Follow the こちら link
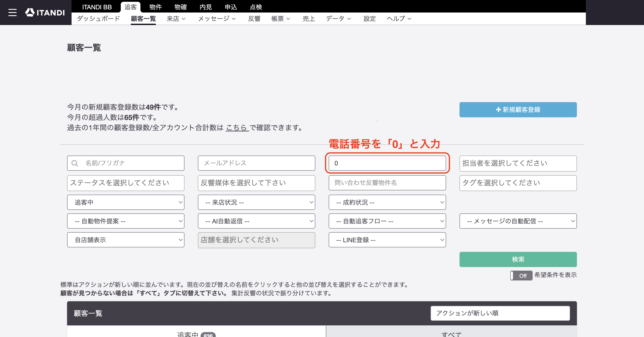The image size is (644, 337). click(237, 128)
